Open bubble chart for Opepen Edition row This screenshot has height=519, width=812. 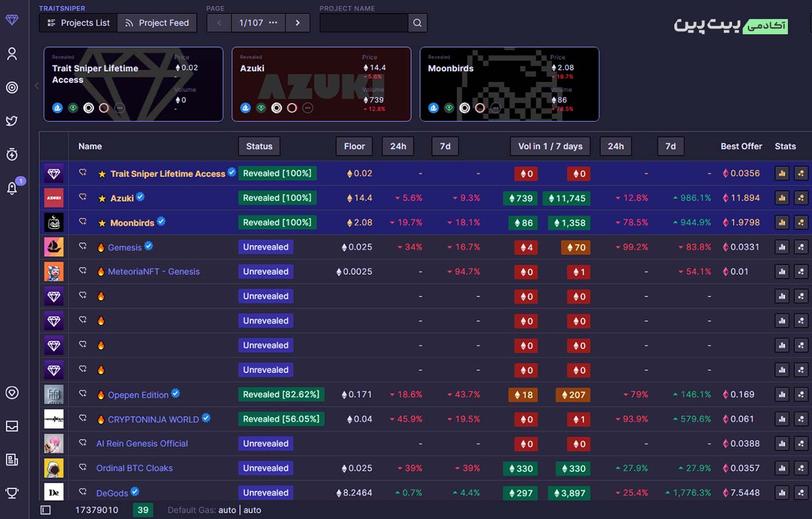[x=801, y=395]
